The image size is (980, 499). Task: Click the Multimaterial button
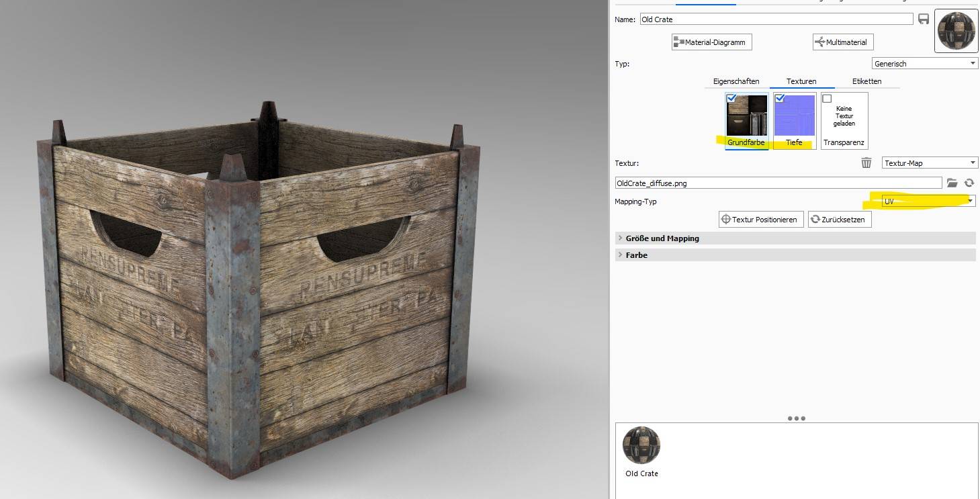tap(842, 42)
